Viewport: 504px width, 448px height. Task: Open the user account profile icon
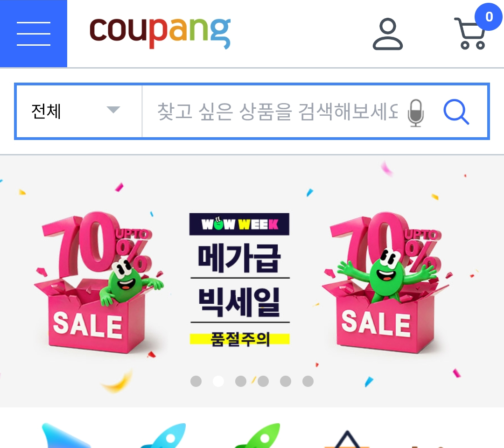[388, 34]
